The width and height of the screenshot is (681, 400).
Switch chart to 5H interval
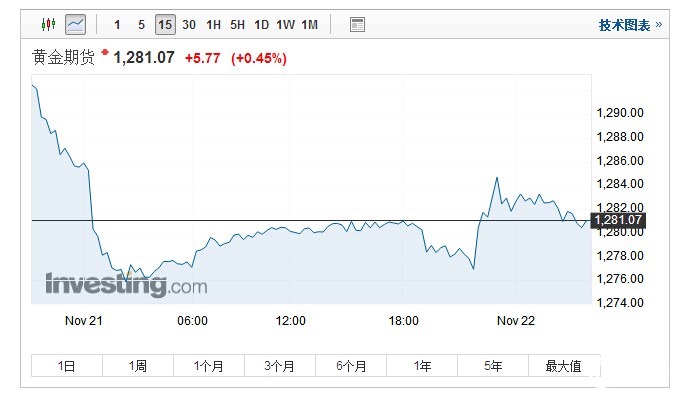tap(237, 24)
